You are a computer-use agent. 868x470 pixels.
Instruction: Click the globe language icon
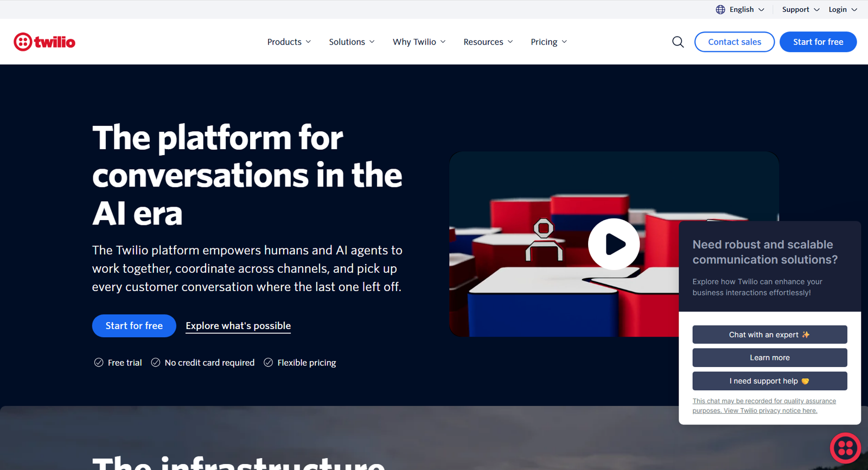[720, 9]
